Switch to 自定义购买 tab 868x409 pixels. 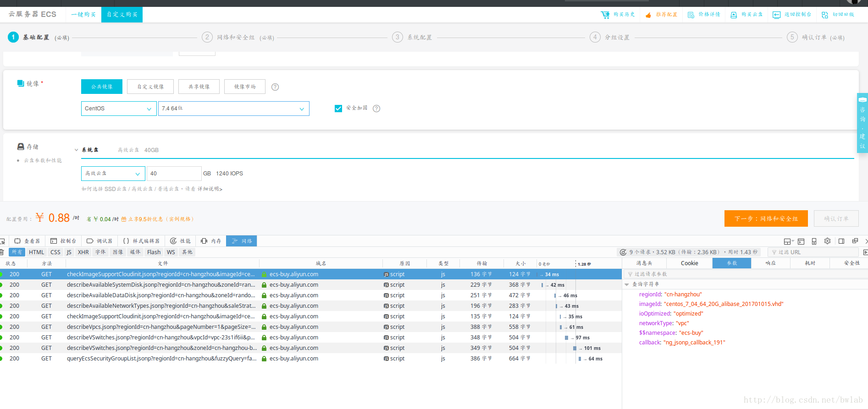point(122,15)
